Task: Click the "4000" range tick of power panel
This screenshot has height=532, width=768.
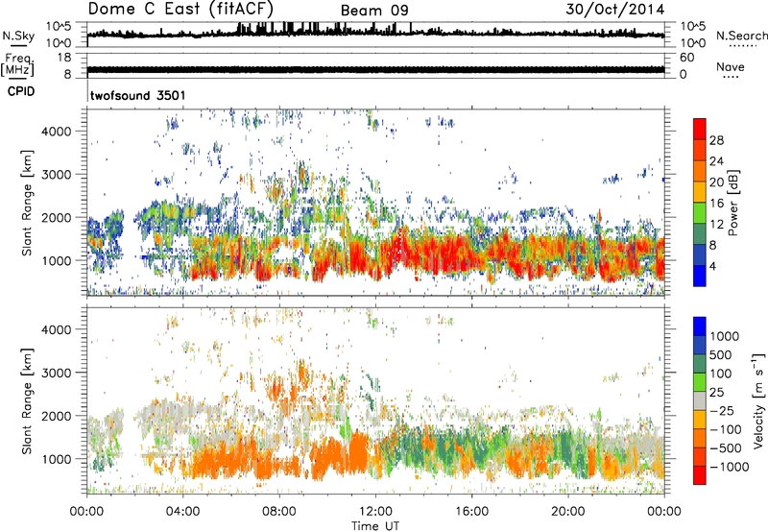Action: pyautogui.click(x=57, y=132)
